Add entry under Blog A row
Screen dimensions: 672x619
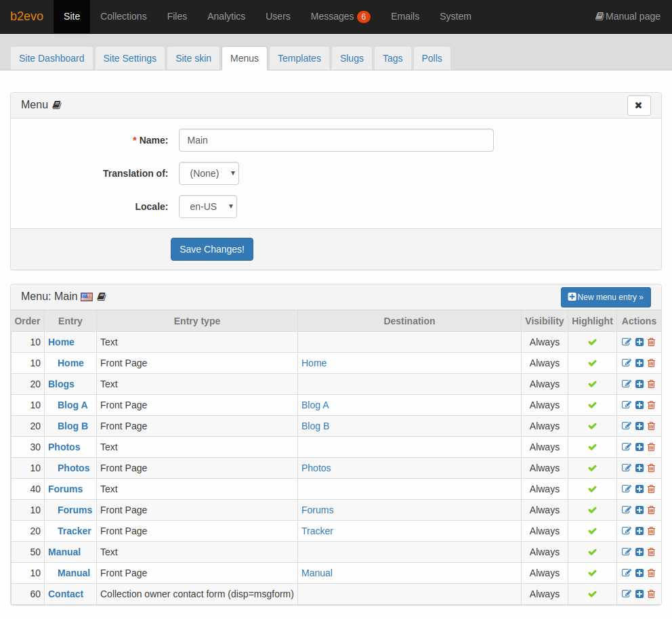639,405
